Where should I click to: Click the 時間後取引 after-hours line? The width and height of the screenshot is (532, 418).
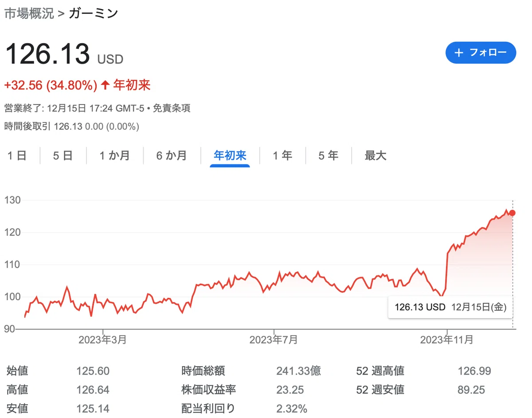(71, 127)
